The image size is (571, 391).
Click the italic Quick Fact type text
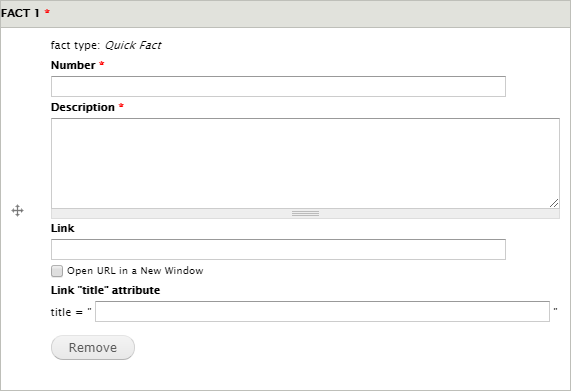(x=133, y=45)
